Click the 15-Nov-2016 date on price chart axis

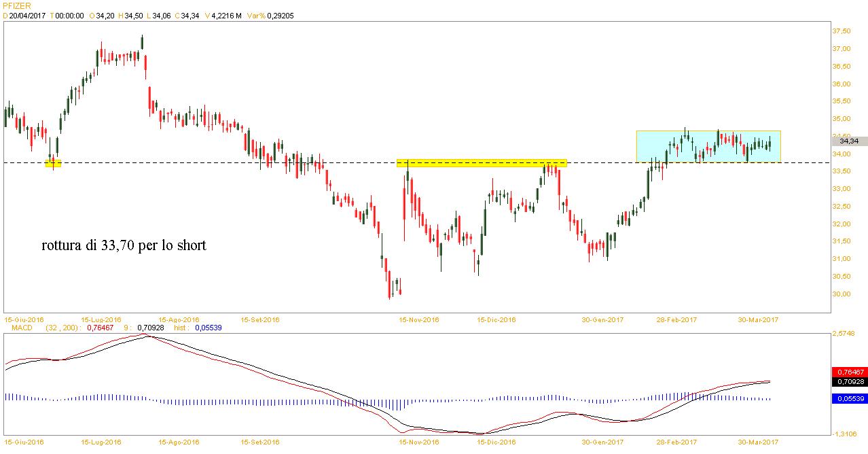click(x=418, y=319)
